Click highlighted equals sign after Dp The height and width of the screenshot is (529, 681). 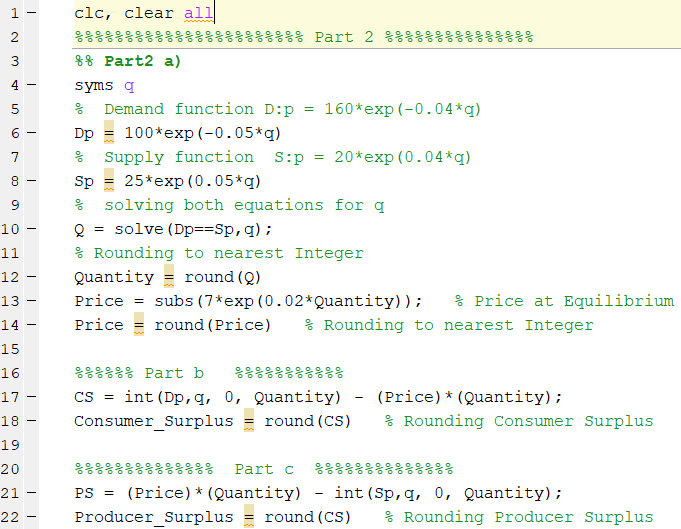pos(109,133)
